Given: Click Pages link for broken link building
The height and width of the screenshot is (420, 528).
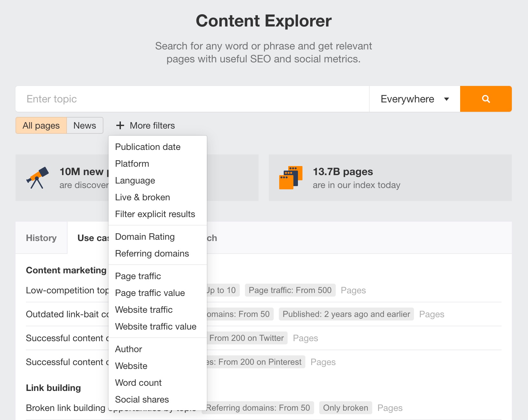Looking at the screenshot, I should point(390,408).
